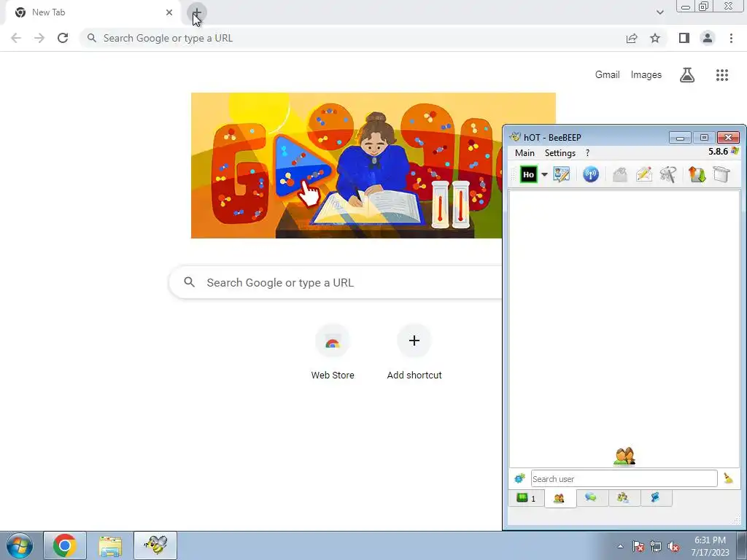This screenshot has width=747, height=560.
Task: Click the taskbar clock showing 6:31 PM
Action: pyautogui.click(x=710, y=546)
